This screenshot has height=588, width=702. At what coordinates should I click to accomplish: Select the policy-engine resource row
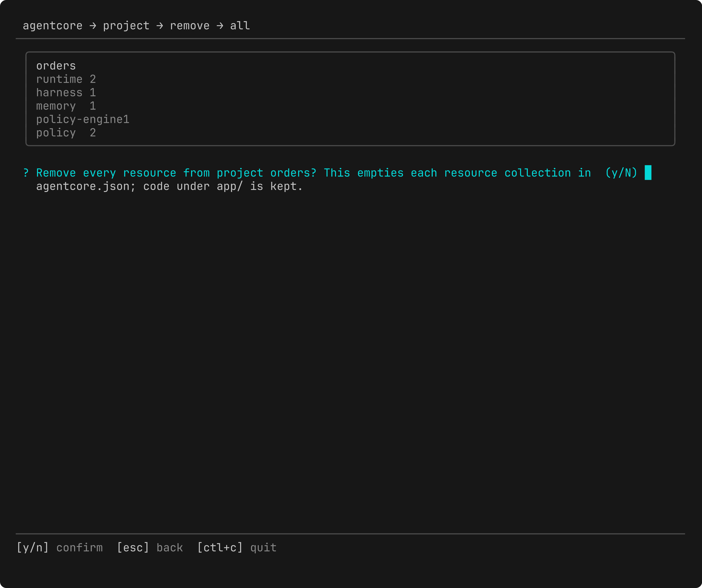pos(83,119)
